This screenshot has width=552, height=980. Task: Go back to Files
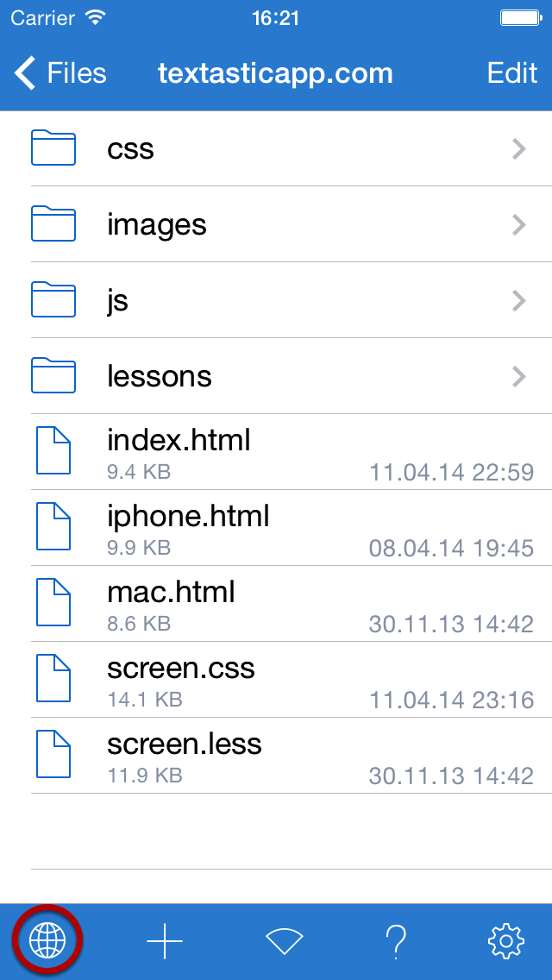(x=60, y=73)
